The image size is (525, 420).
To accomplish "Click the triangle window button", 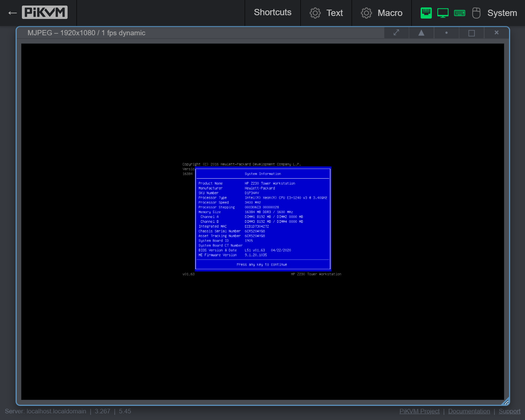I will (x=421, y=33).
